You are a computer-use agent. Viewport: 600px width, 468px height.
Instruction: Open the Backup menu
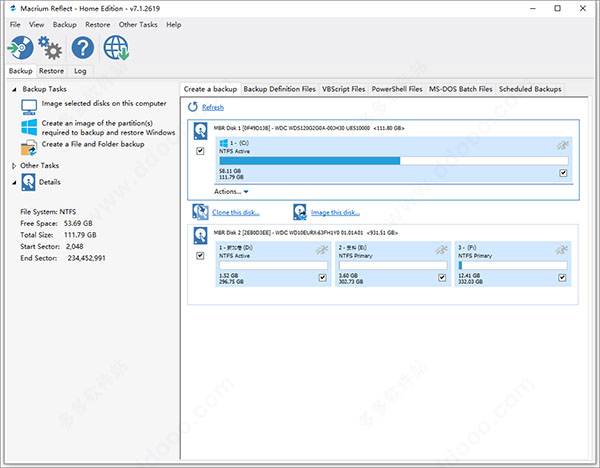pyautogui.click(x=65, y=24)
